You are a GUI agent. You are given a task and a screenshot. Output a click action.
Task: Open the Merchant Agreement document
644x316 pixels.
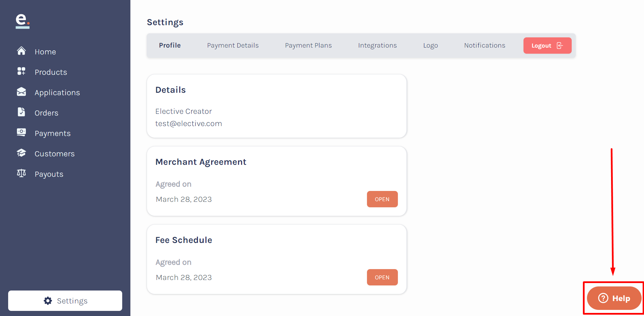click(382, 199)
